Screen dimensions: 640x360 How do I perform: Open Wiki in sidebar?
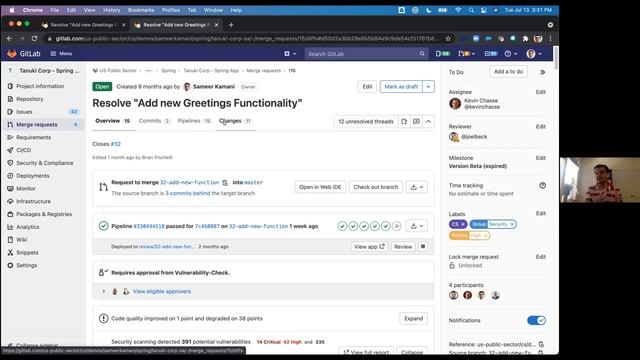coord(22,240)
